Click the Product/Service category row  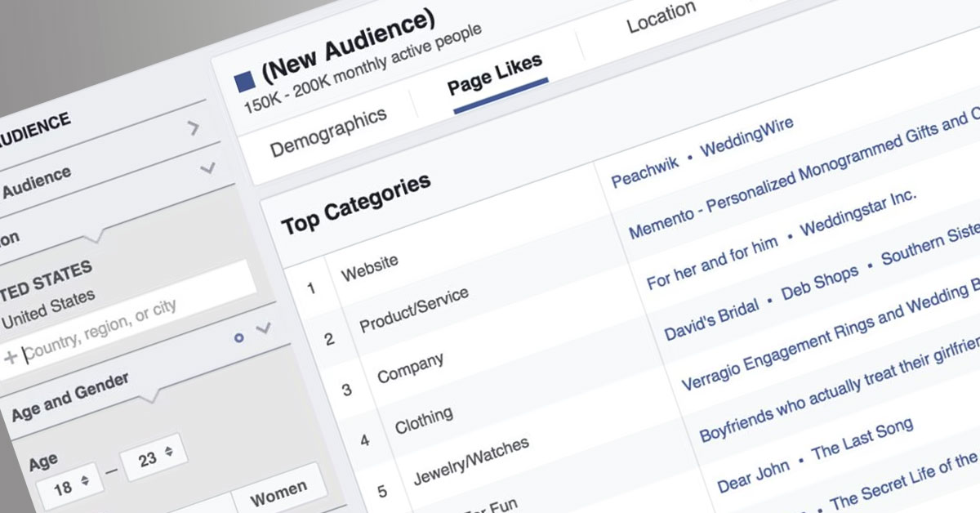coord(414,310)
